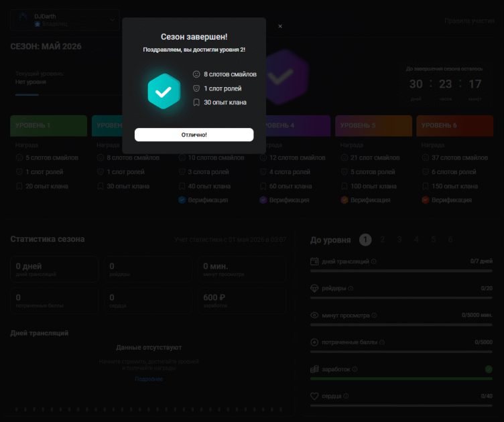Click the bookmark icon next to 30 опыт клана in dialog

pos(196,102)
